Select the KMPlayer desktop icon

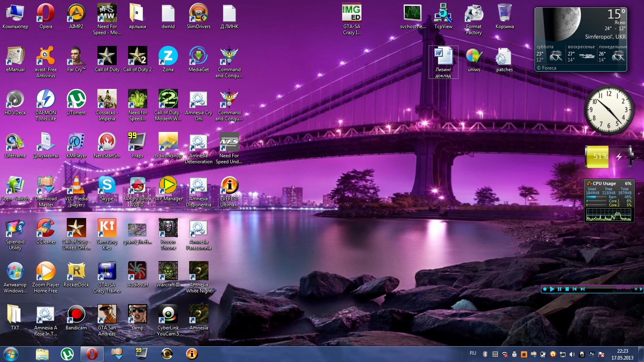point(76,146)
